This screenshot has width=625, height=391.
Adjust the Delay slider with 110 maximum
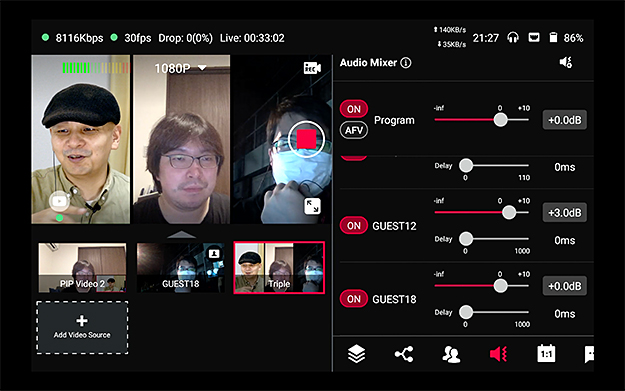[494, 165]
